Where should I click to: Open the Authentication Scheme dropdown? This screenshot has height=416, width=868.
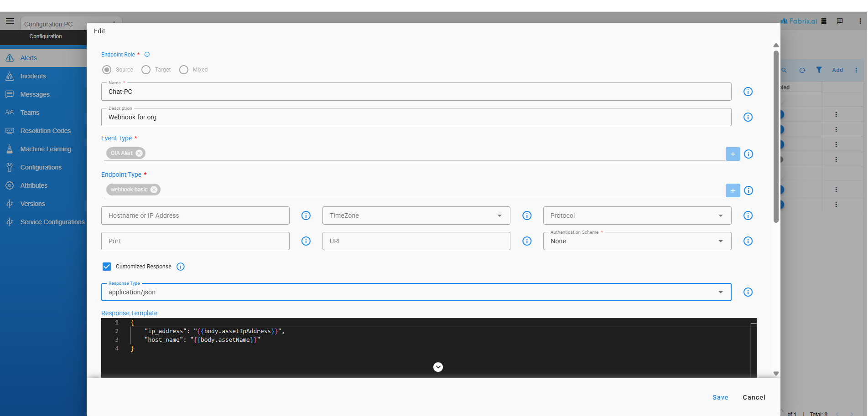click(x=637, y=241)
